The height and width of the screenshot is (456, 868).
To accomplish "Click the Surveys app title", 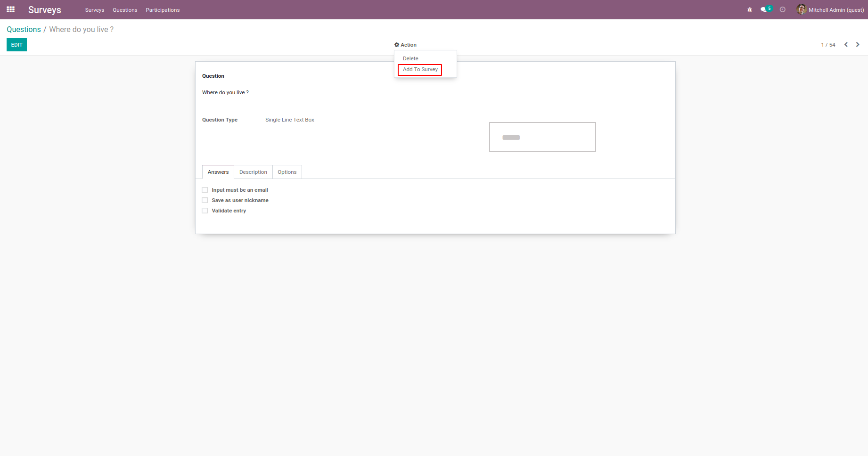I will pos(45,10).
